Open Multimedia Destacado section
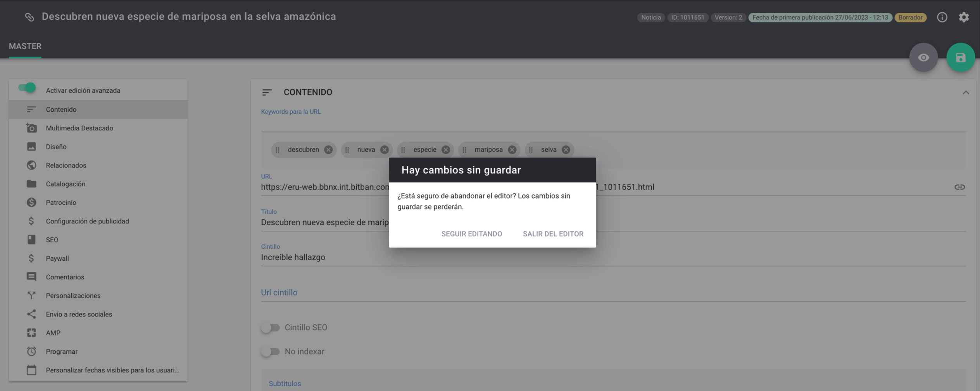The image size is (980, 391). (x=98, y=128)
